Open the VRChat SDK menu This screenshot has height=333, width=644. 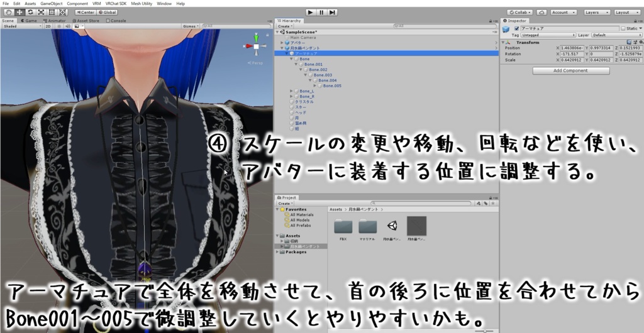(116, 4)
